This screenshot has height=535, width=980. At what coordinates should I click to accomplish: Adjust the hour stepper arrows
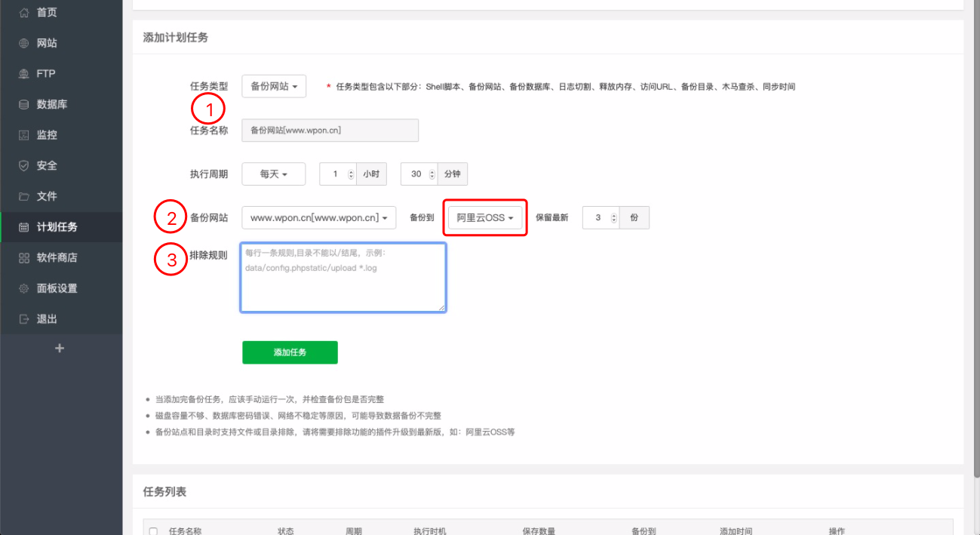coord(351,174)
